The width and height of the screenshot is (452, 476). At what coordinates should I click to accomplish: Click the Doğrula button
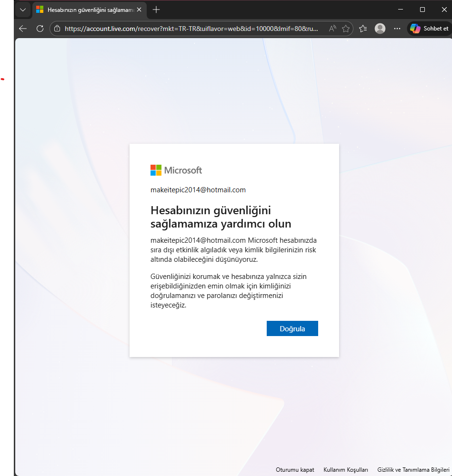(x=292, y=328)
